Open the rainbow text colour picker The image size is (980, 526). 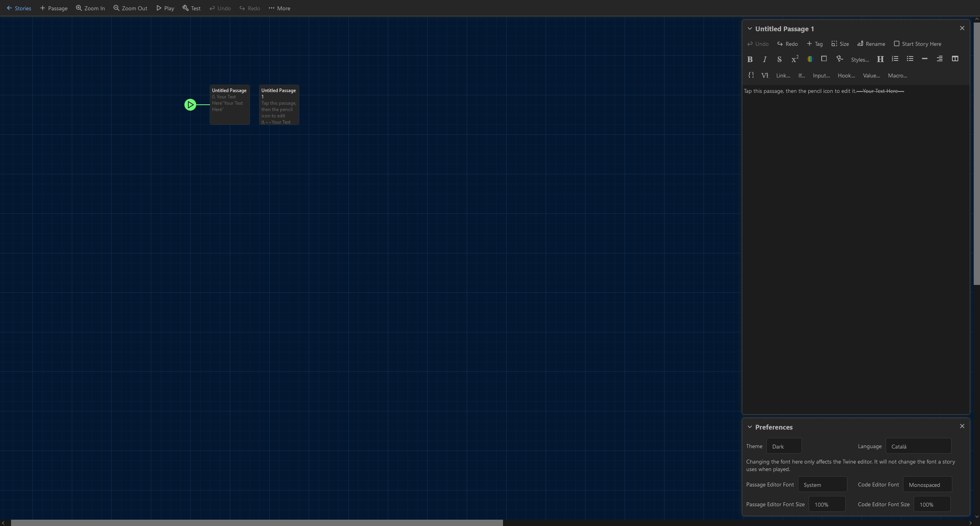[x=810, y=59]
